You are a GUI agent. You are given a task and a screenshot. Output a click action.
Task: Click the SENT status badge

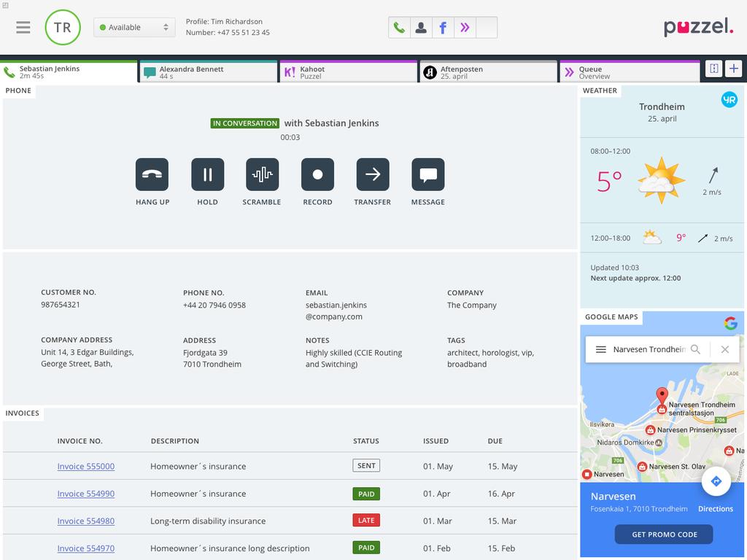[x=366, y=466]
